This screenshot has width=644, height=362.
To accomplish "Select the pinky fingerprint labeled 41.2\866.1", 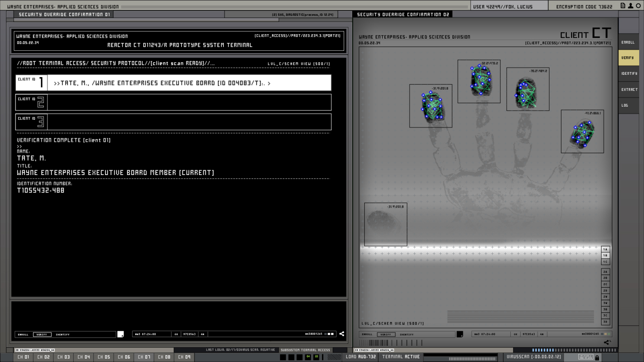I will tap(582, 132).
